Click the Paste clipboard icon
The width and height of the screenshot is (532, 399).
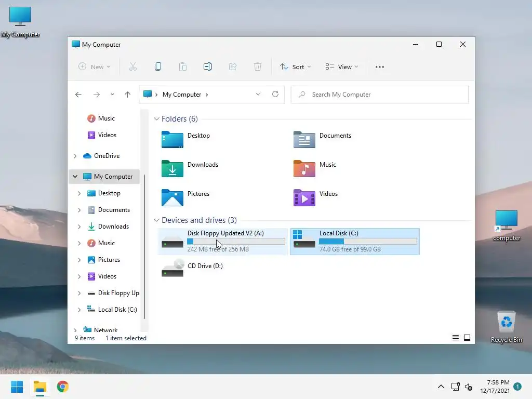point(183,67)
